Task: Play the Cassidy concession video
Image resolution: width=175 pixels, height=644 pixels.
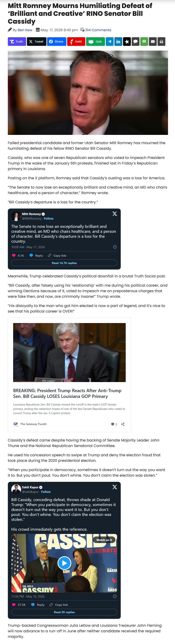Action: (64, 563)
